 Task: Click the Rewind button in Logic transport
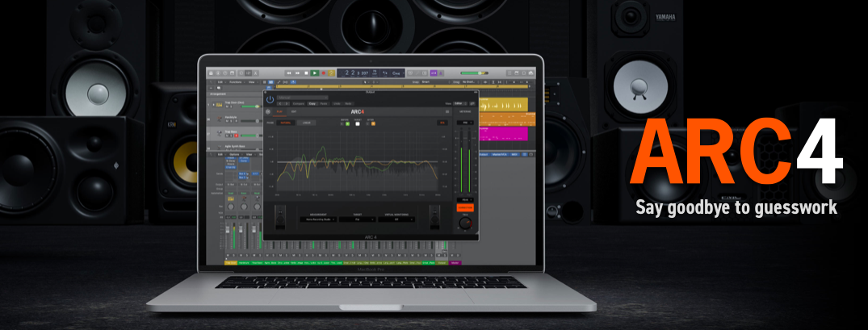coord(289,73)
